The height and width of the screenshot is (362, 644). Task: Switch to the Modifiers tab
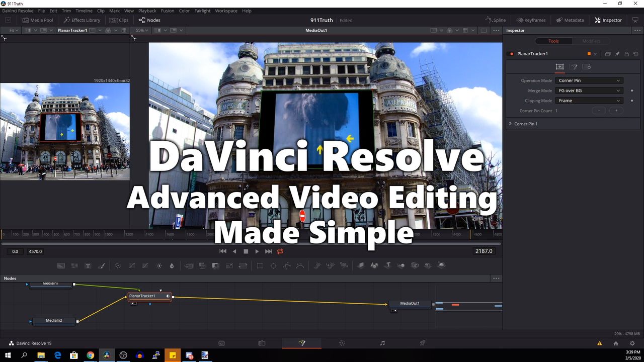coord(591,41)
